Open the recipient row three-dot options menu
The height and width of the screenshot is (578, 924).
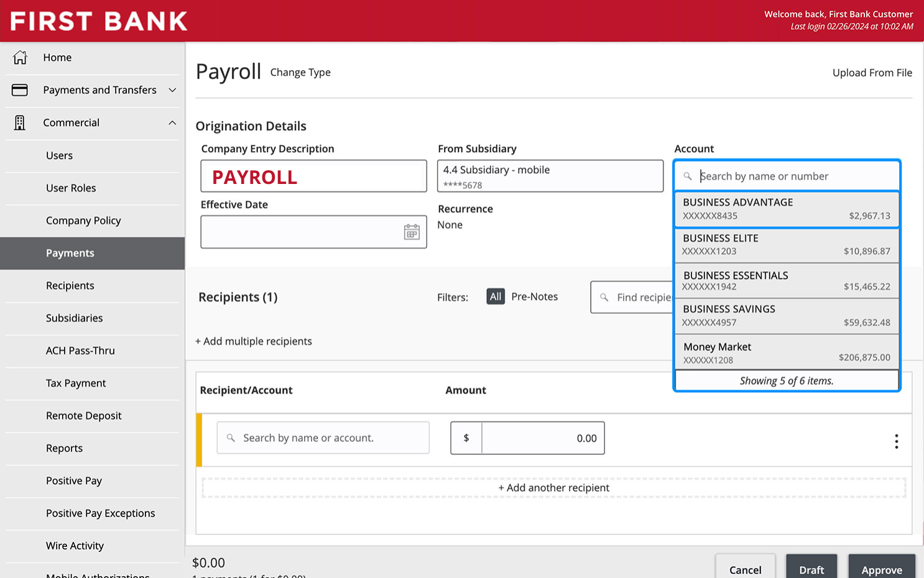pos(896,441)
